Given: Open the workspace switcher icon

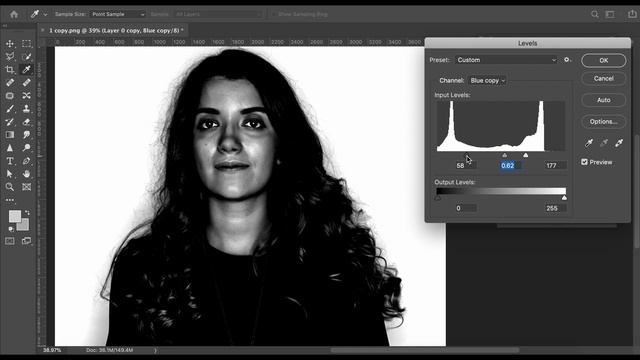Looking at the screenshot, I should pyautogui.click(x=610, y=14).
